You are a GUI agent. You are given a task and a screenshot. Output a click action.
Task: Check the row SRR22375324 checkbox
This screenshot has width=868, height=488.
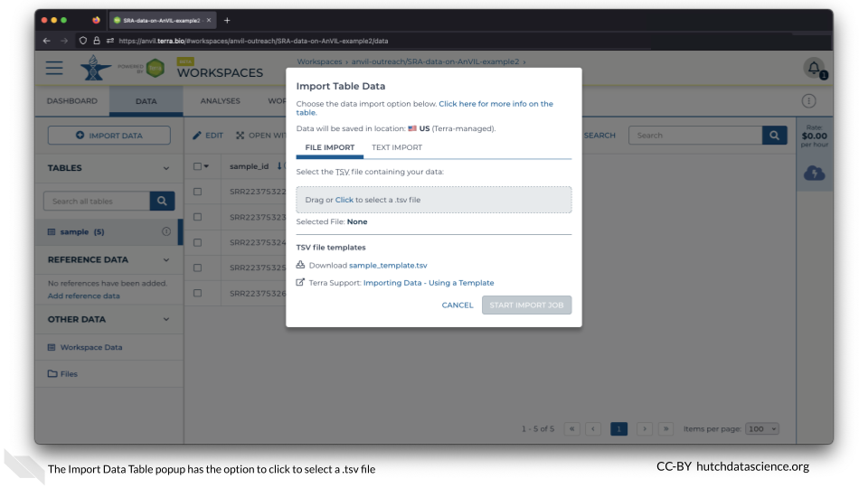click(197, 242)
